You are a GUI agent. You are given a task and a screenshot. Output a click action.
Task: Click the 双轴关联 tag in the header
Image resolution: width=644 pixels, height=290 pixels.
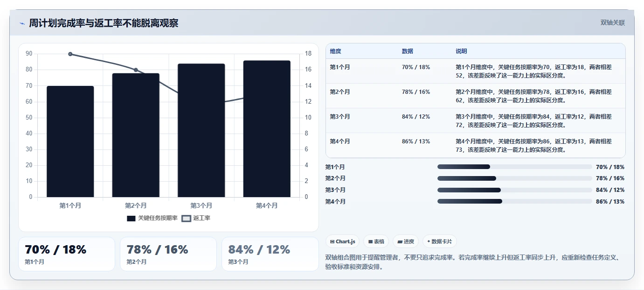612,23
